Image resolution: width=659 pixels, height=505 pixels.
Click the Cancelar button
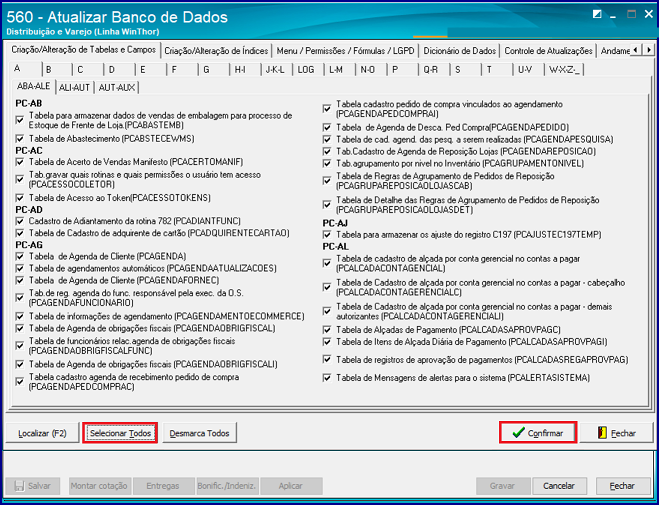559,486
